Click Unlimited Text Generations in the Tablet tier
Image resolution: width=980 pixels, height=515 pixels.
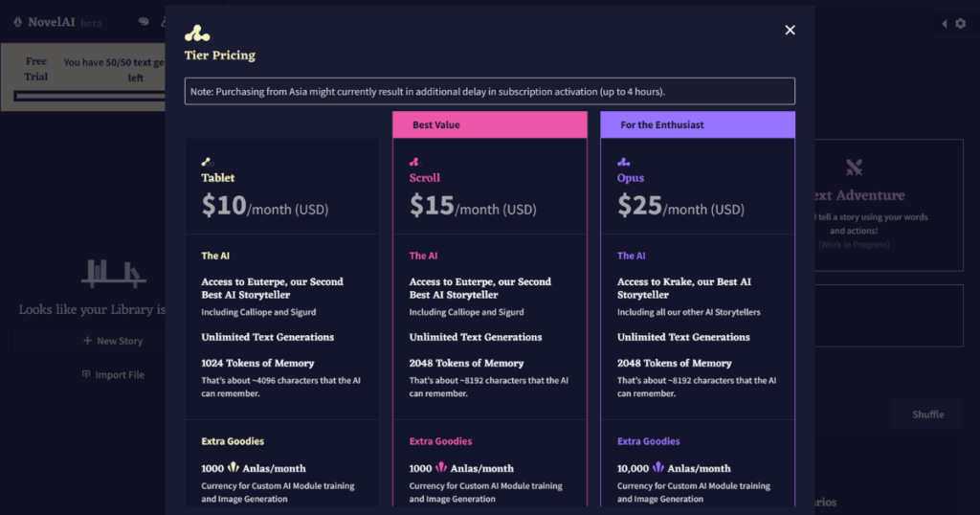pos(268,337)
